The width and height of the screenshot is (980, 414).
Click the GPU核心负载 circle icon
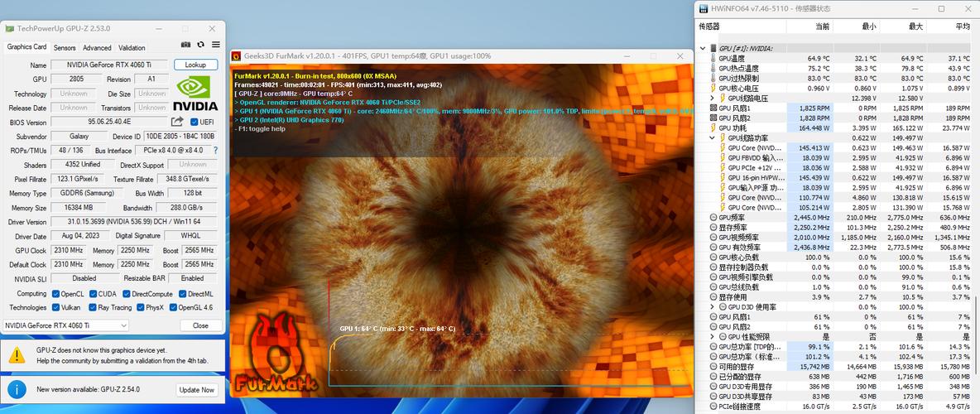[x=713, y=257]
